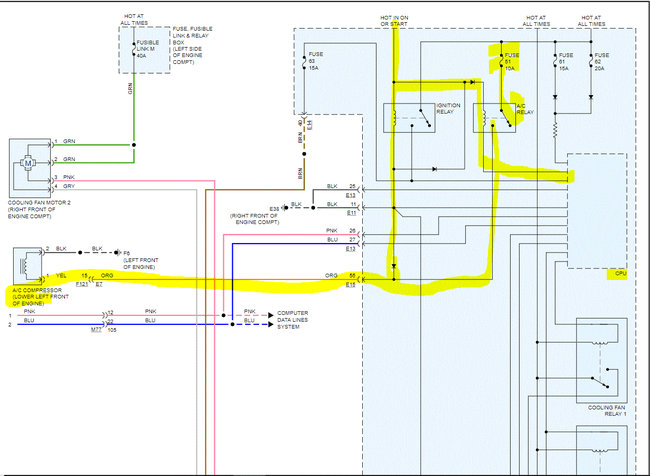Click the "ORG" label next to pin 56
This screenshot has width=650, height=476.
(331, 275)
